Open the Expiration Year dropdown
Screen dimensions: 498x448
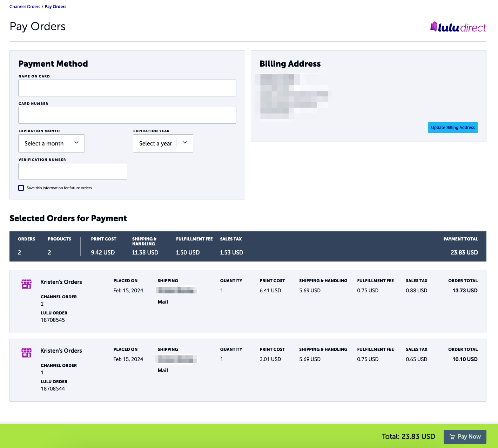pyautogui.click(x=163, y=143)
